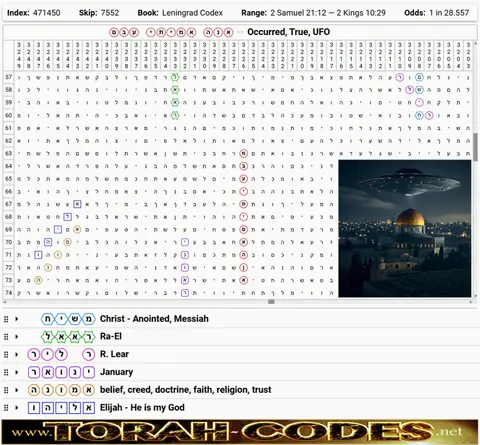Click the scroll right arrow under the matrix
The image size is (480, 445).
click(x=471, y=302)
